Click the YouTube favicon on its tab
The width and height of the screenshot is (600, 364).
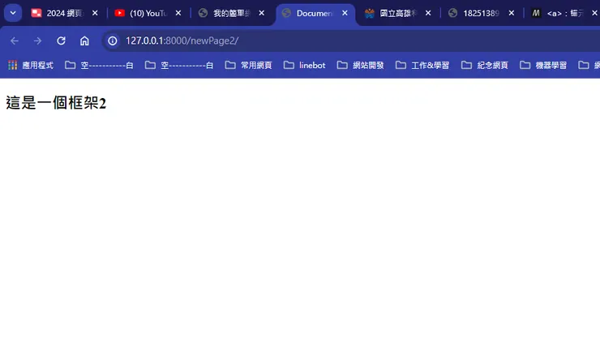[119, 13]
